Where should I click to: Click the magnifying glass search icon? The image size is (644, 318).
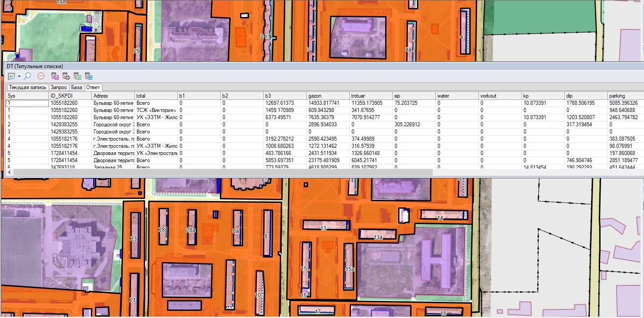(28, 77)
